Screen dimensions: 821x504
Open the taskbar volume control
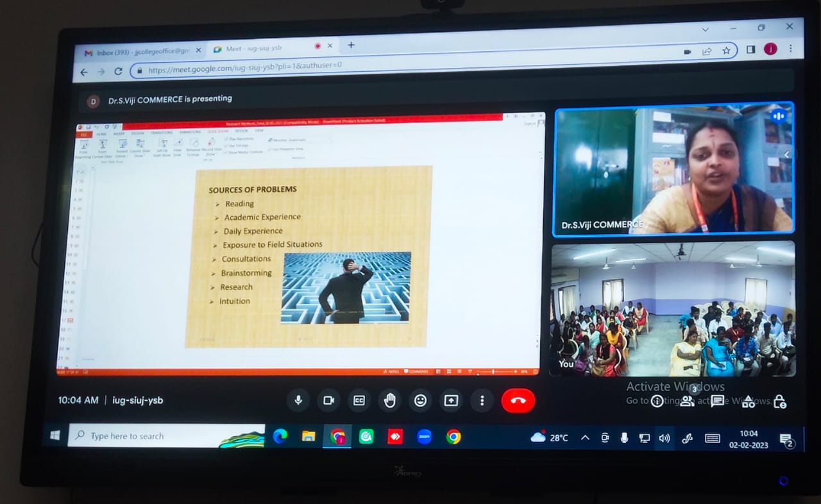[664, 438]
